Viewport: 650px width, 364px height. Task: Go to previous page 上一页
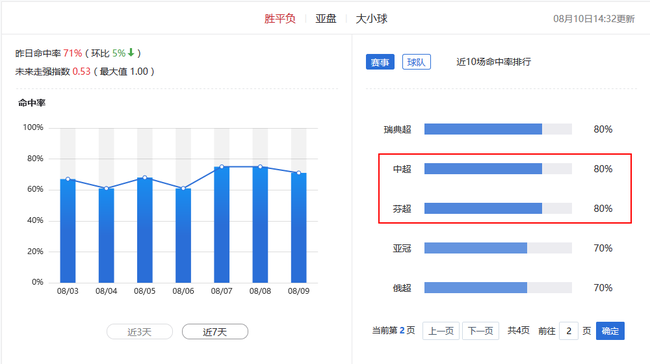(x=441, y=331)
